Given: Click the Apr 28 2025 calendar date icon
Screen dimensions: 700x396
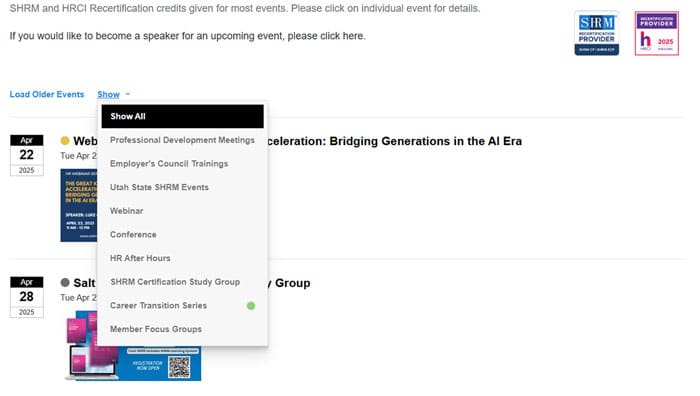Looking at the screenshot, I should [27, 297].
